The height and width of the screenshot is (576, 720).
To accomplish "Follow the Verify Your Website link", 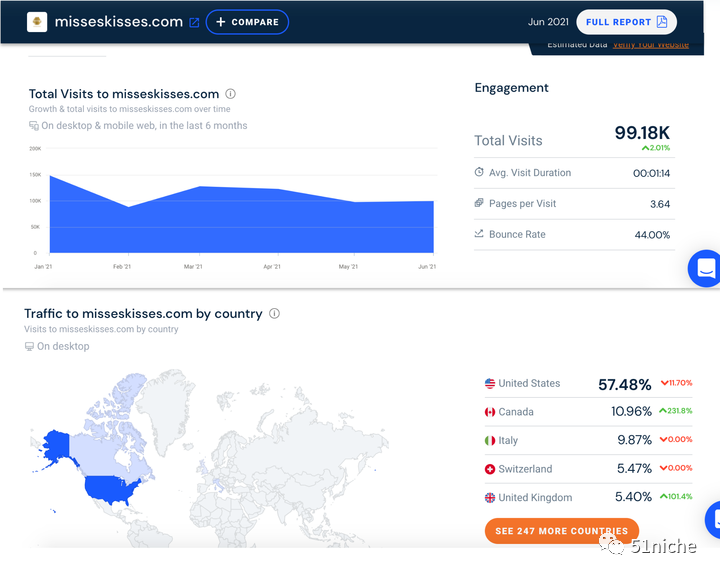I will tap(651, 45).
